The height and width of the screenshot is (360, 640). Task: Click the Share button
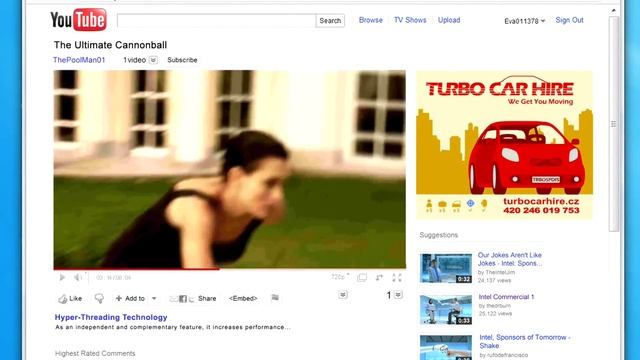click(207, 298)
